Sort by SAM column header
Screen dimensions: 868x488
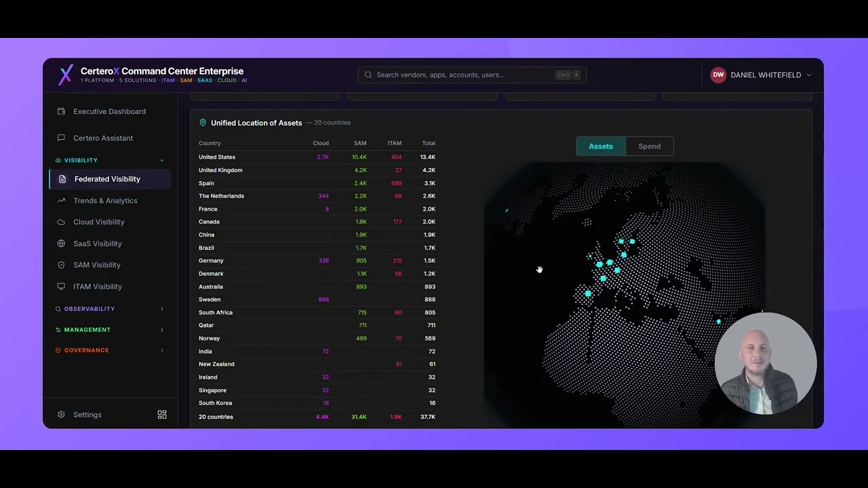point(360,143)
